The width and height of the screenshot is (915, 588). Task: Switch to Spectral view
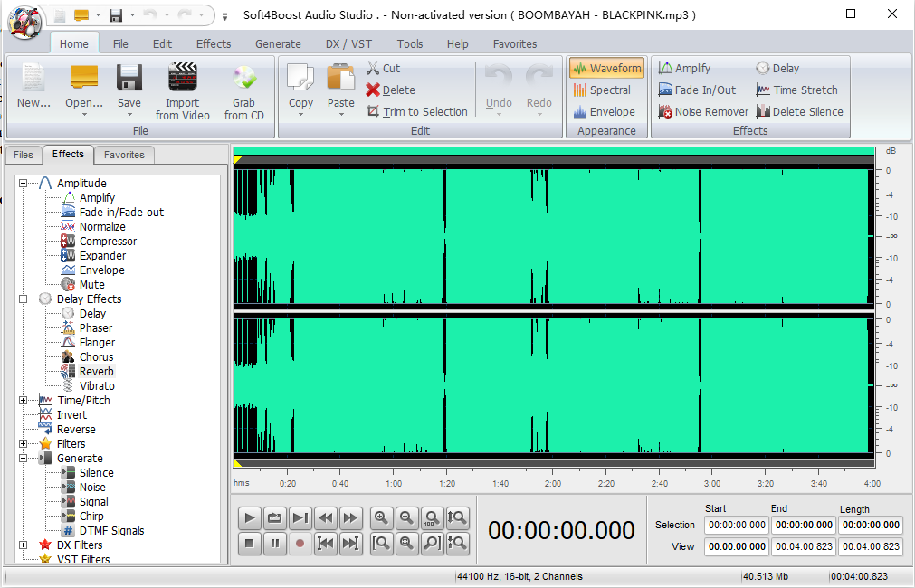tap(605, 90)
